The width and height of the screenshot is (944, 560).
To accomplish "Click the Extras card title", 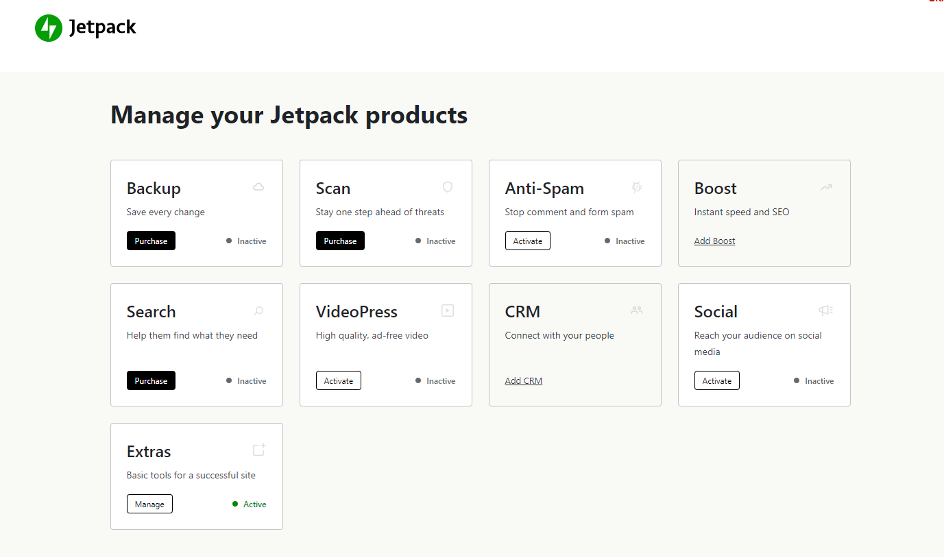I will pos(149,452).
